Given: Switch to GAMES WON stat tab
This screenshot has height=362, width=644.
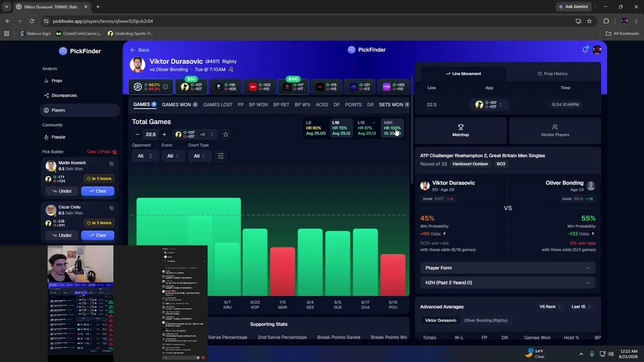Looking at the screenshot, I should coord(180,105).
